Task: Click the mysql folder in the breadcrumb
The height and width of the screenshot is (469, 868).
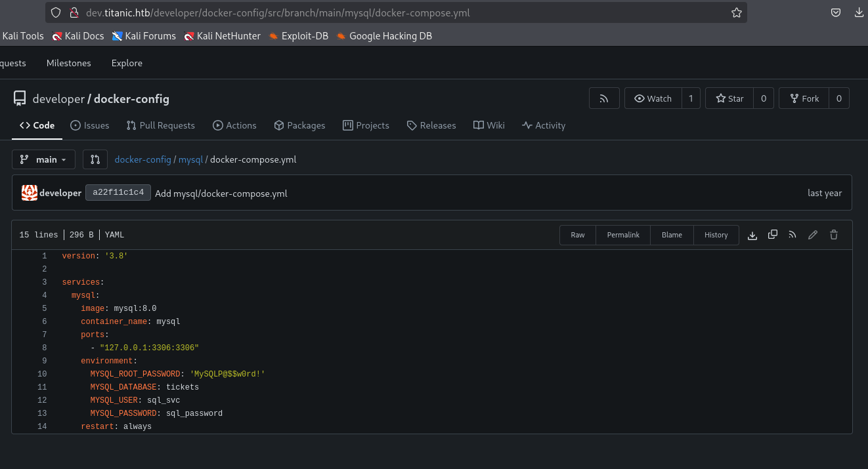Action: 191,159
